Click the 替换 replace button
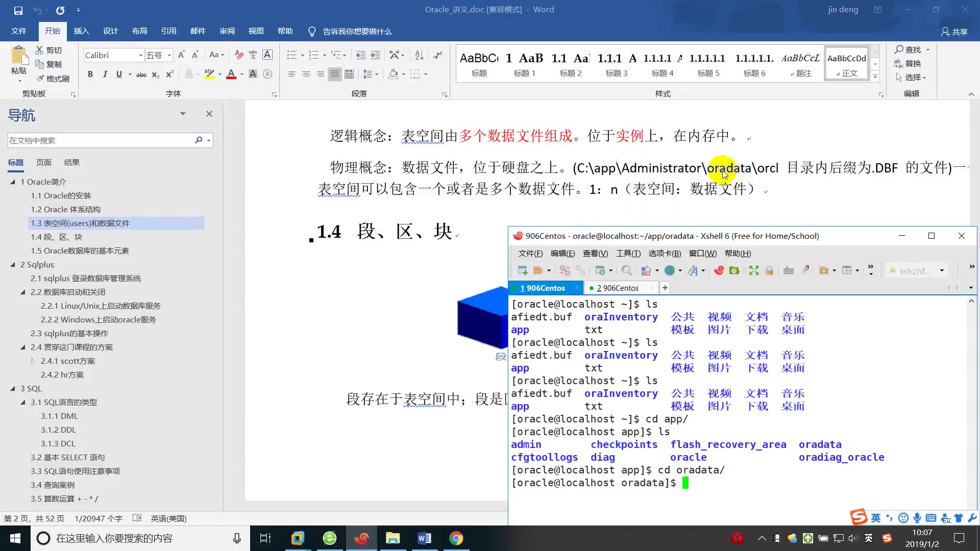980x551 pixels. pyautogui.click(x=908, y=63)
